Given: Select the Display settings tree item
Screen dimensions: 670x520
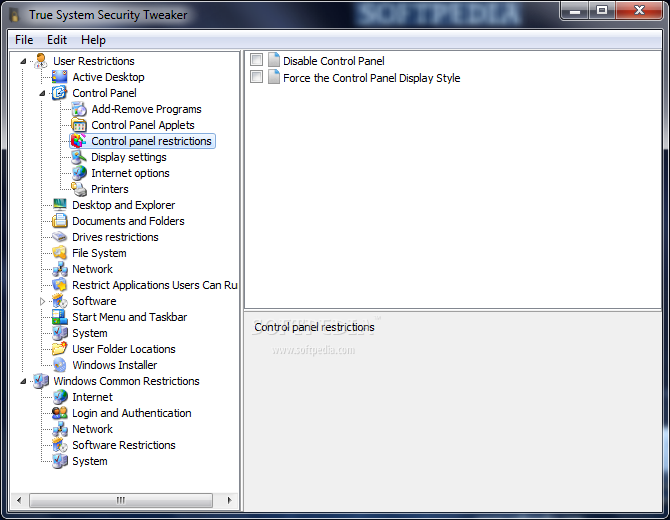Looking at the screenshot, I should point(129,157).
